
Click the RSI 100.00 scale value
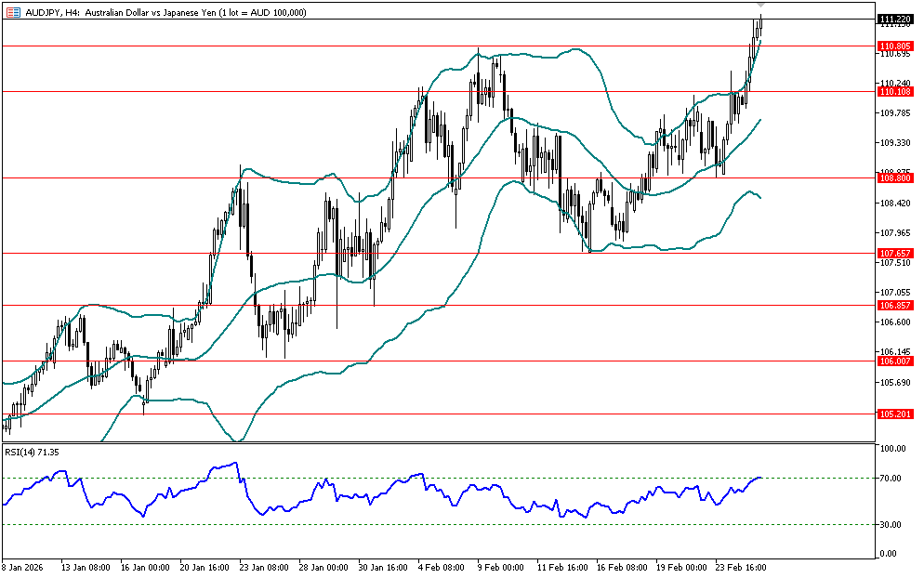click(892, 449)
